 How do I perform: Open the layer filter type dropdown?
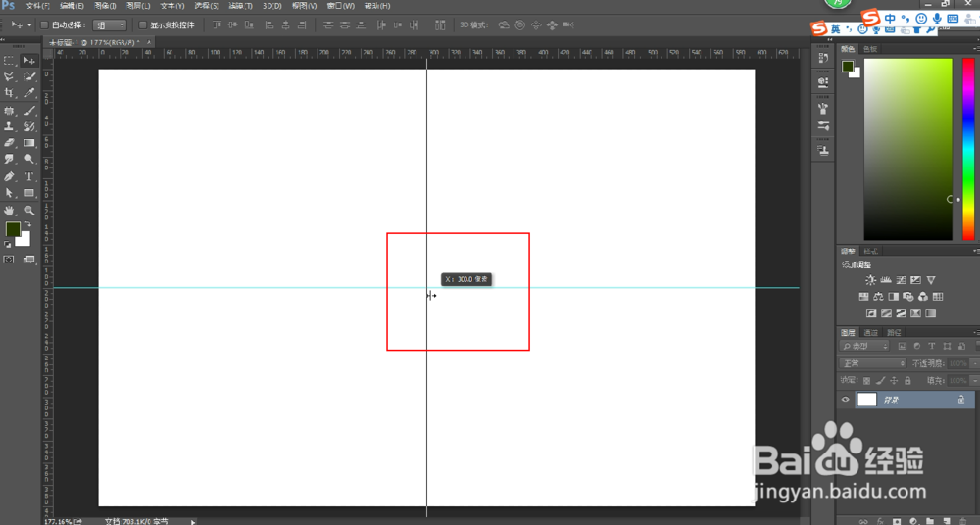pos(865,346)
